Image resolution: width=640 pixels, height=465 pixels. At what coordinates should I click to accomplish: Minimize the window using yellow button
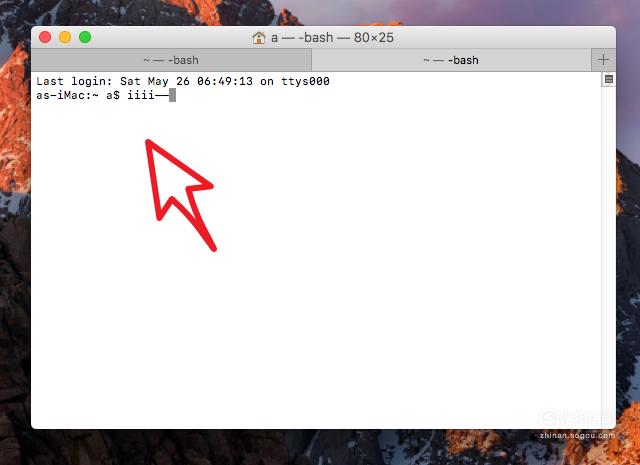[65, 37]
